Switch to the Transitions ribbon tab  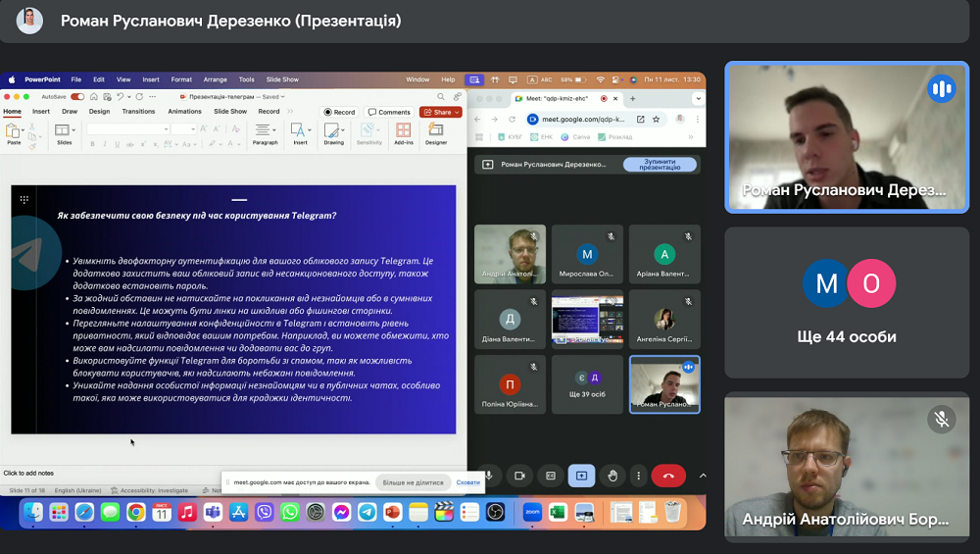[138, 112]
